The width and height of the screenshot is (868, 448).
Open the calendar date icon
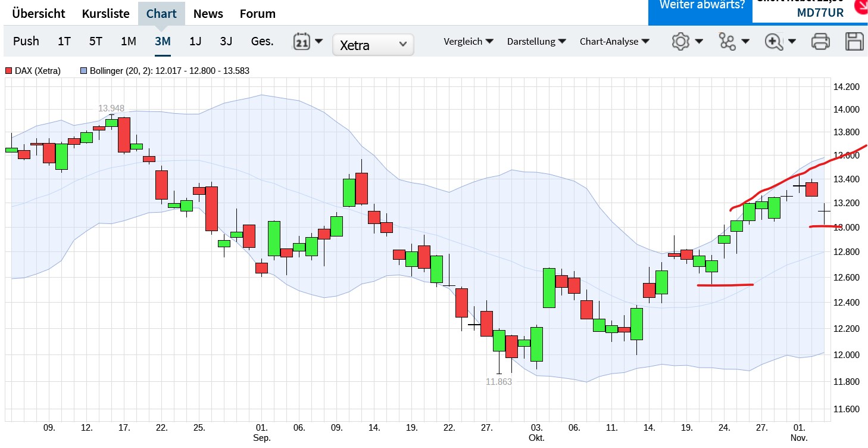click(x=302, y=41)
